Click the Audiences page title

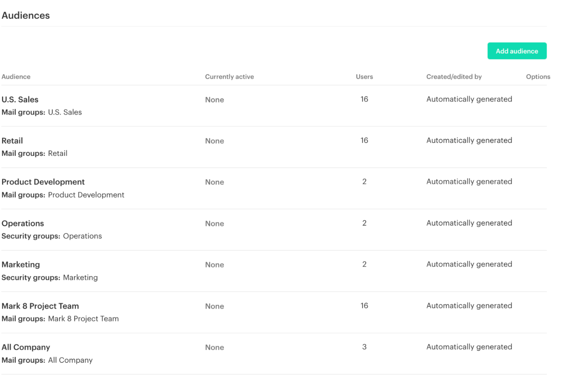coord(25,15)
